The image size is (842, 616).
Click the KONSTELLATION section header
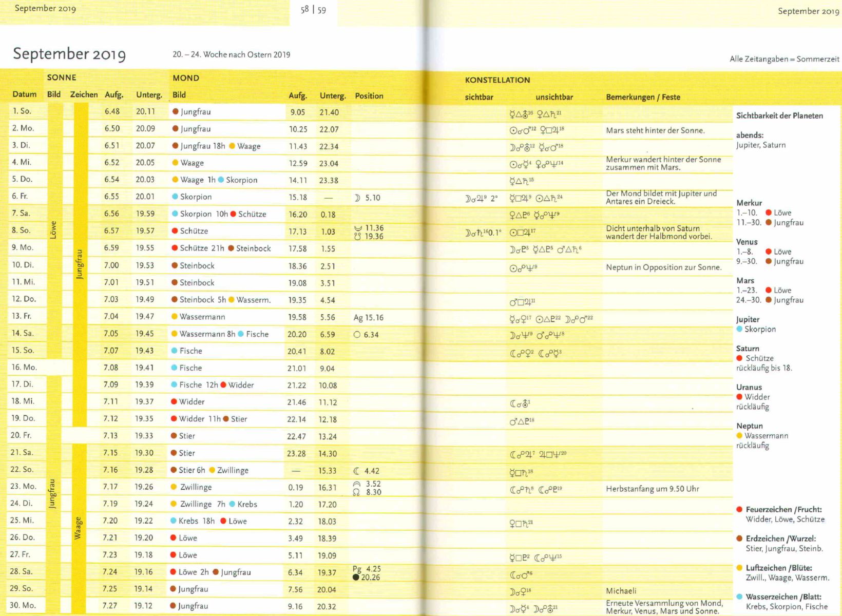coord(497,80)
